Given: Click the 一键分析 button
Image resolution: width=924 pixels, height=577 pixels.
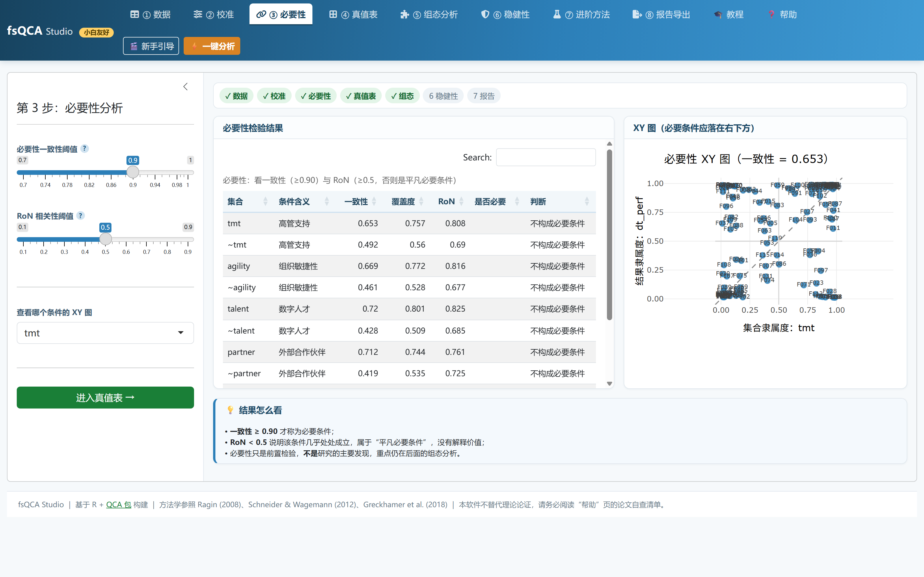Looking at the screenshot, I should click(212, 46).
